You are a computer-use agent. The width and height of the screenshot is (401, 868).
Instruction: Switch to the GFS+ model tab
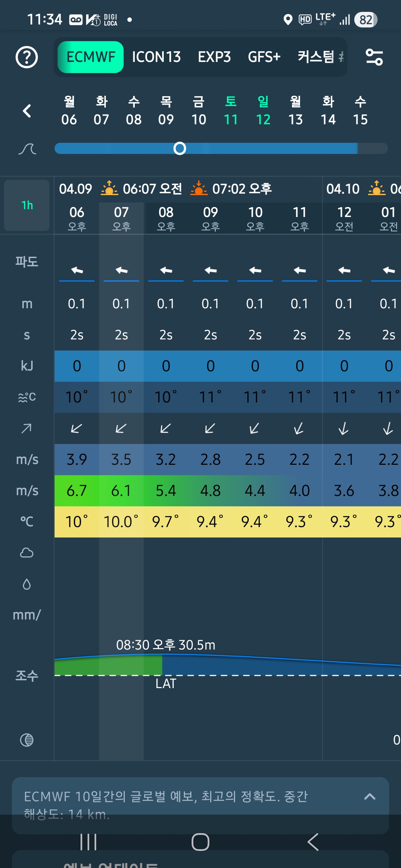click(x=264, y=57)
